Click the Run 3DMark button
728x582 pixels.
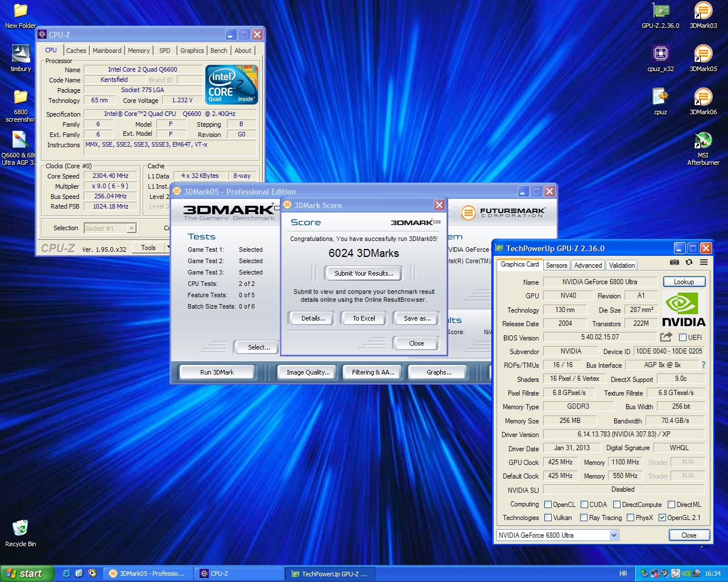tap(217, 372)
